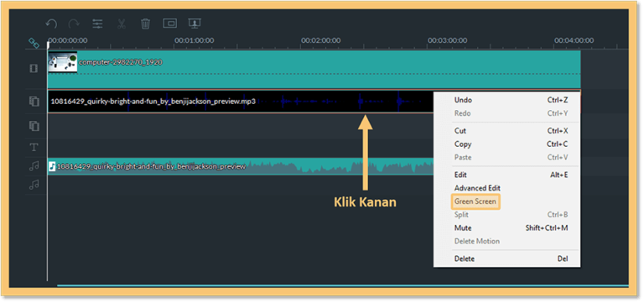Click the crop and zoom icon
This screenshot has height=303, width=644.
(x=169, y=24)
